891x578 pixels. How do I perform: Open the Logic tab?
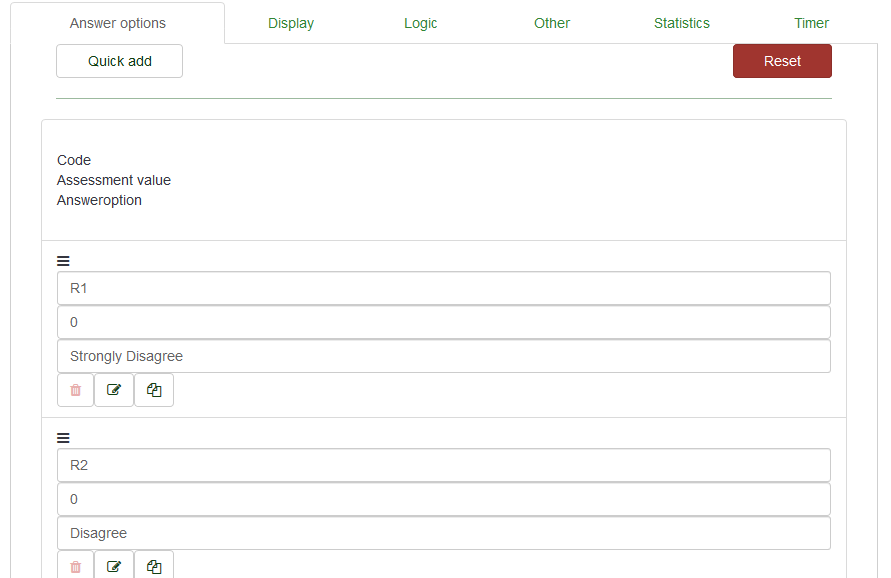[x=420, y=23]
